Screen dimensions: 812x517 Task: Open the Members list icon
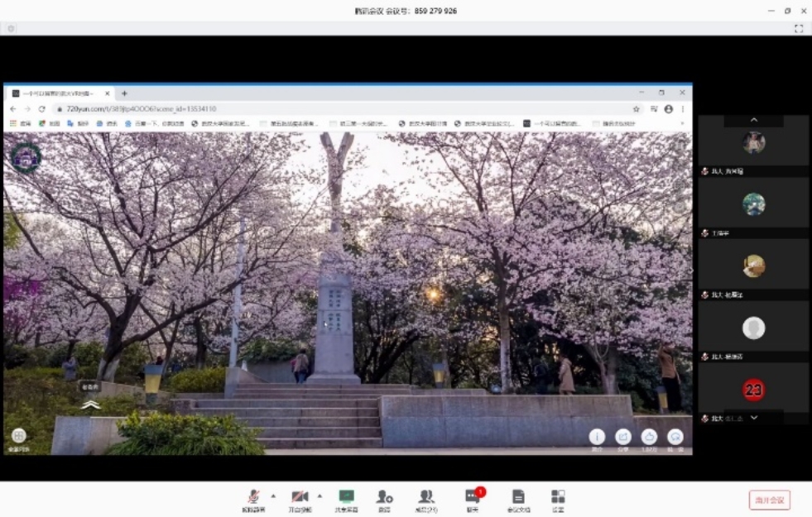point(426,497)
